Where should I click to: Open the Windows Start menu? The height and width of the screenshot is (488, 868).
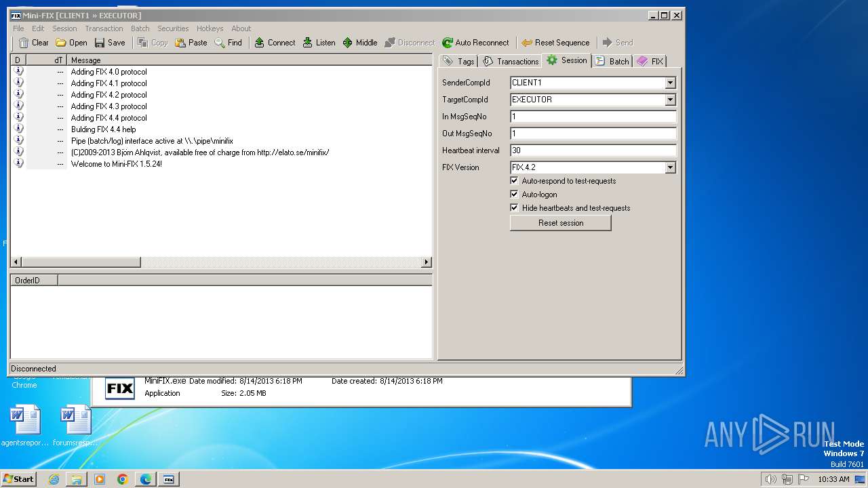coord(19,479)
